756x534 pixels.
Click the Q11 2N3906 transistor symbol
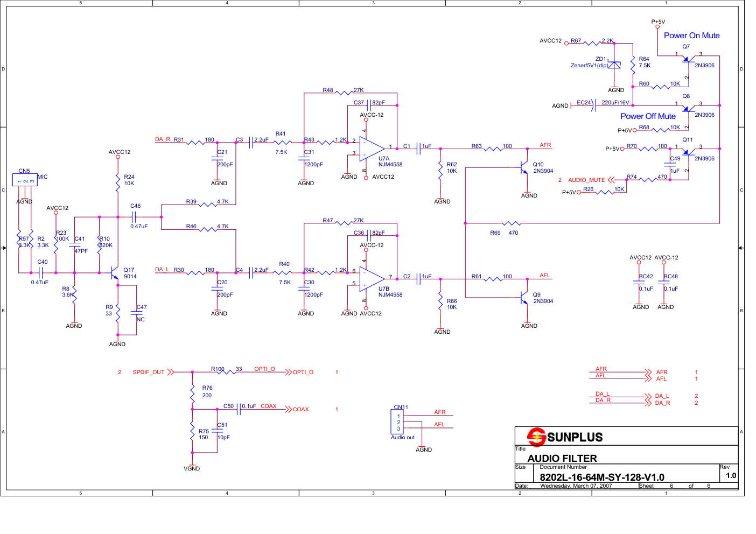click(689, 153)
